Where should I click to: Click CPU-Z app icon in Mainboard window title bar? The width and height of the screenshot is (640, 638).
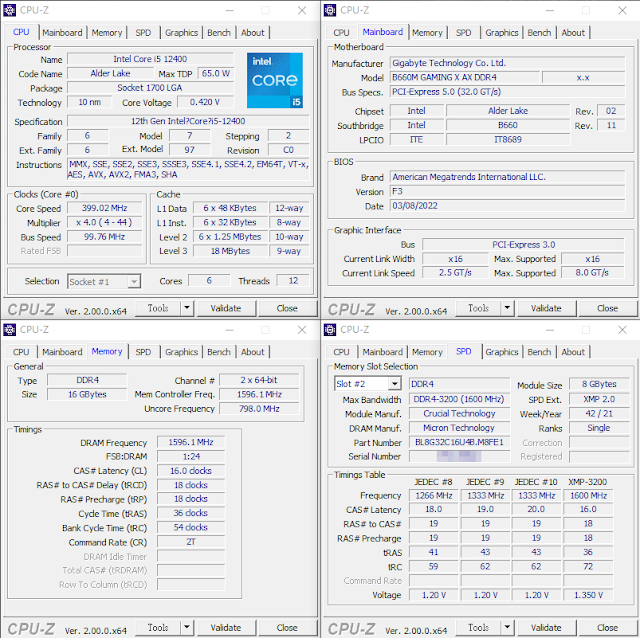point(330,10)
